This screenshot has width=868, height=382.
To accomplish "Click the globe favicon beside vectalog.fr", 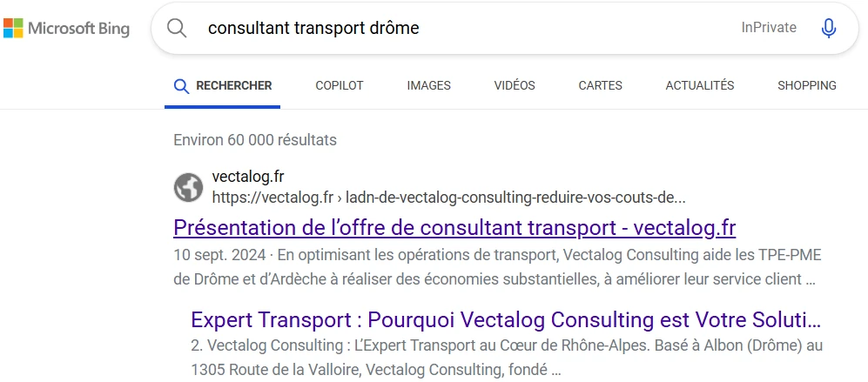I will (188, 187).
